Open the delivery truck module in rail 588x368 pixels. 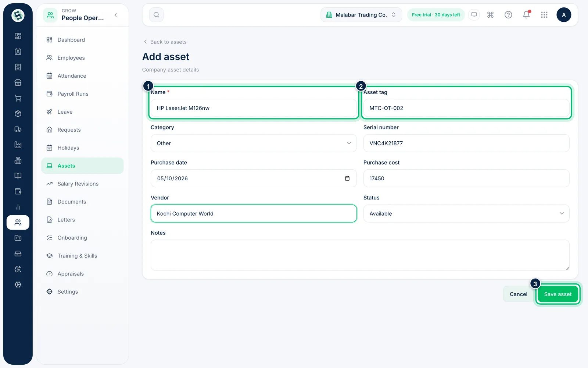pyautogui.click(x=18, y=129)
